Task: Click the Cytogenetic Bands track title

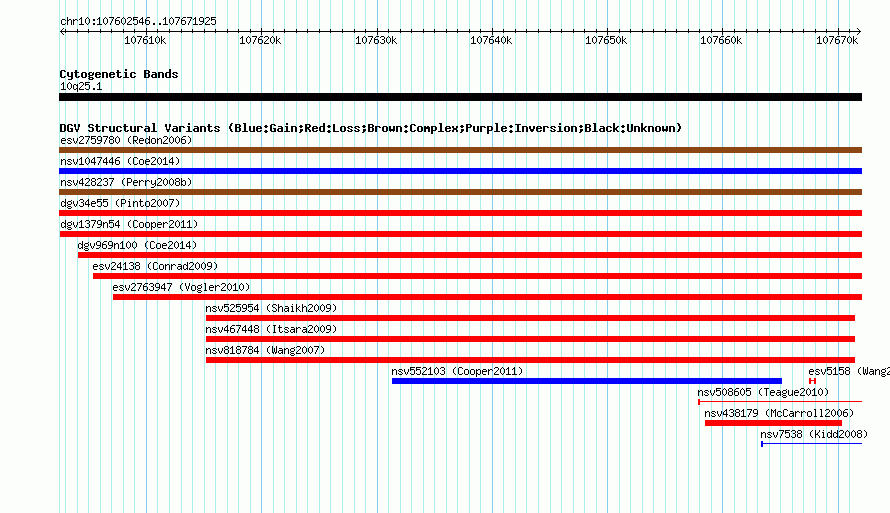Action: (x=119, y=74)
